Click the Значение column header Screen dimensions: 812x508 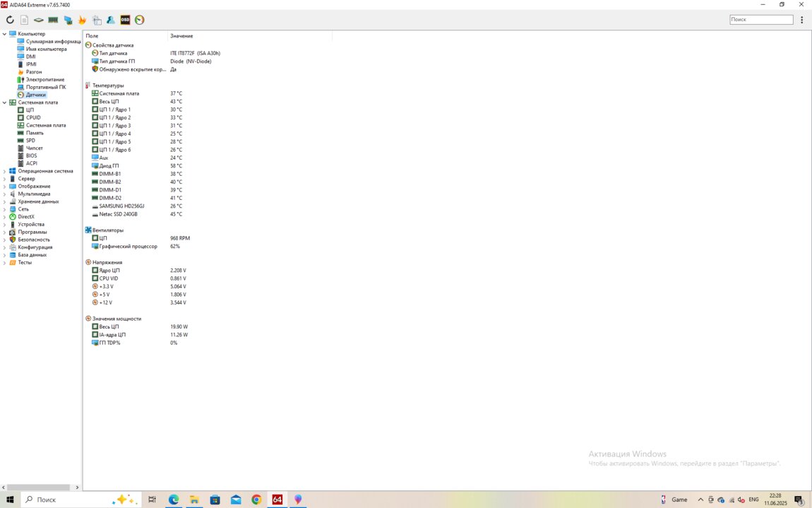[181, 36]
